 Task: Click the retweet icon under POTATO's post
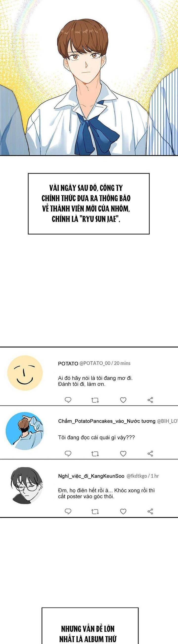click(95, 400)
